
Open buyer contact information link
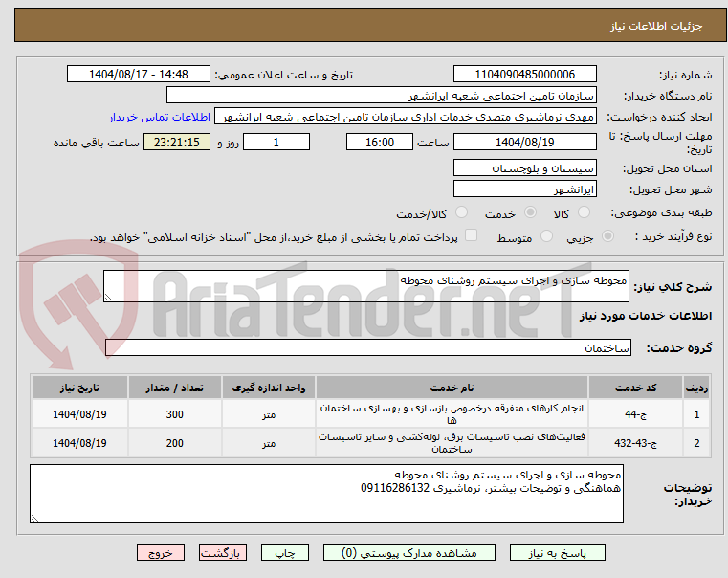160,117
